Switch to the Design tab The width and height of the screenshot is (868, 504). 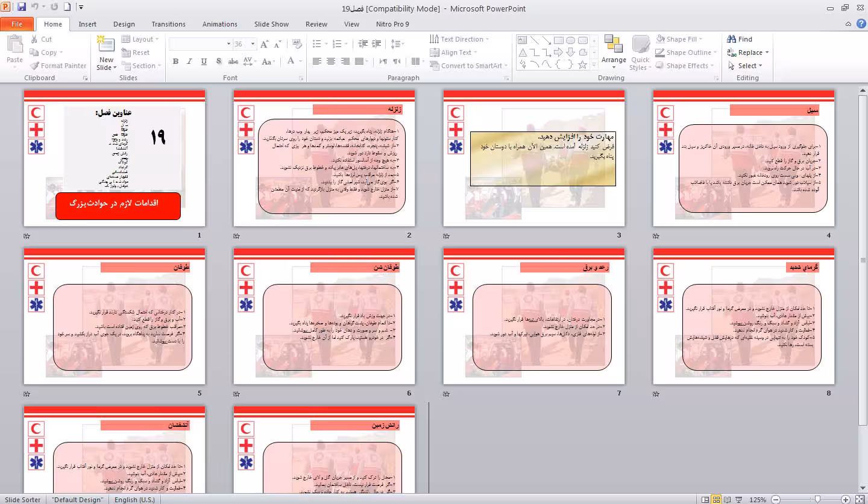coord(124,24)
